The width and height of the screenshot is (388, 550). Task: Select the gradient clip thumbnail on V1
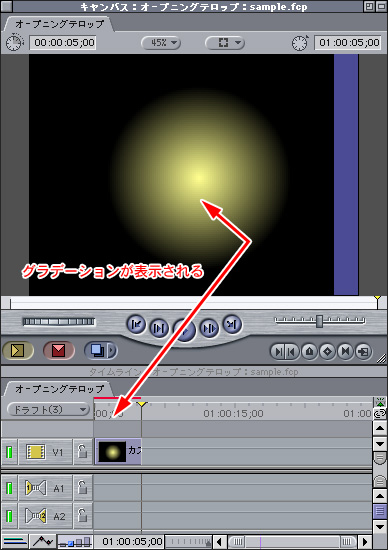[x=112, y=451]
